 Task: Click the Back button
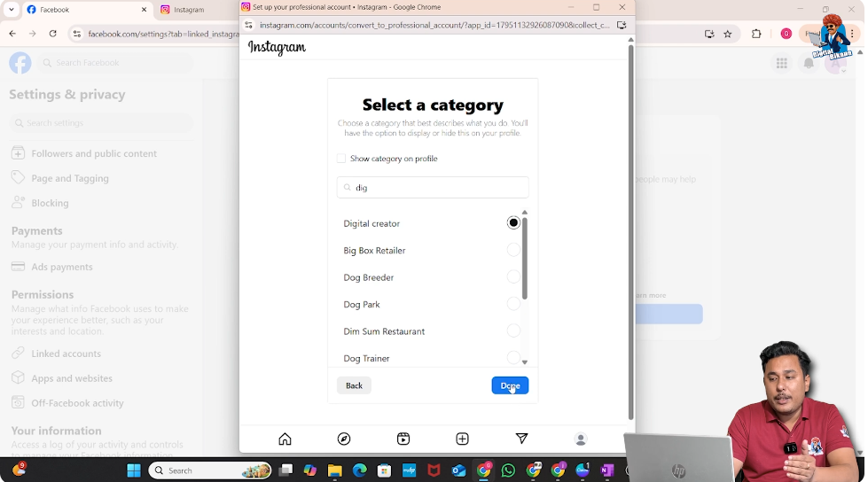click(354, 385)
